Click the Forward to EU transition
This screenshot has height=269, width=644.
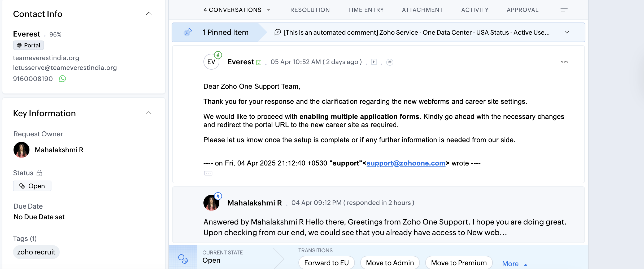click(x=327, y=263)
